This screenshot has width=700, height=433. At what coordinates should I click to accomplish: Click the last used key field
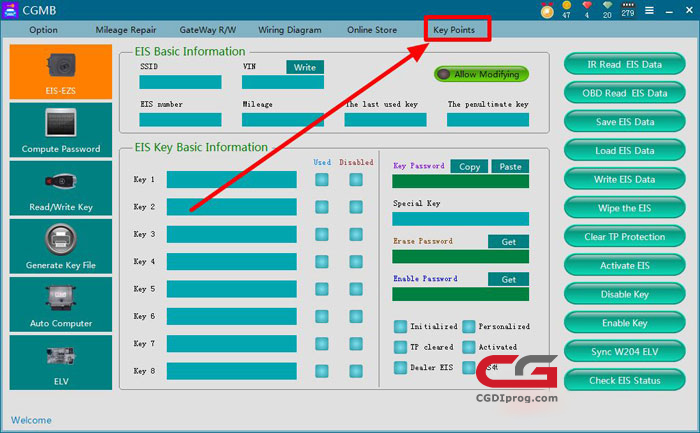pos(385,120)
